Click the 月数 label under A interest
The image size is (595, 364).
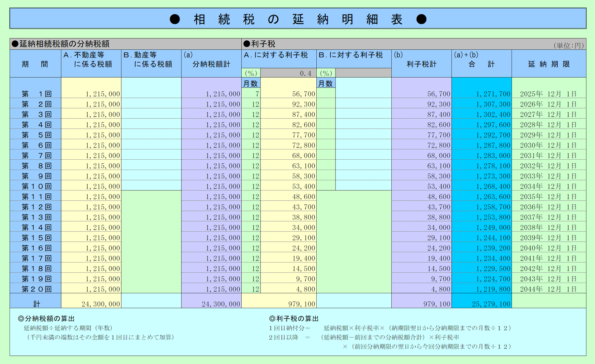[x=251, y=84]
